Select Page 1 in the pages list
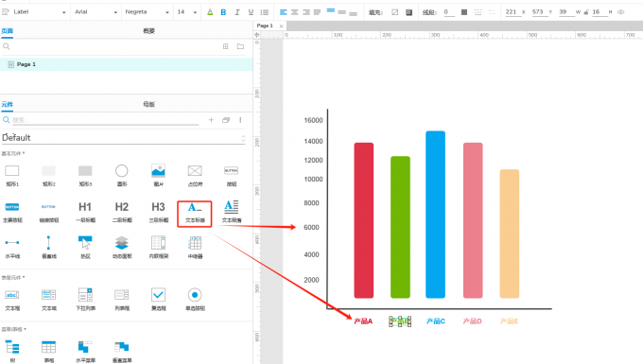This screenshot has height=364, width=643. [127, 64]
